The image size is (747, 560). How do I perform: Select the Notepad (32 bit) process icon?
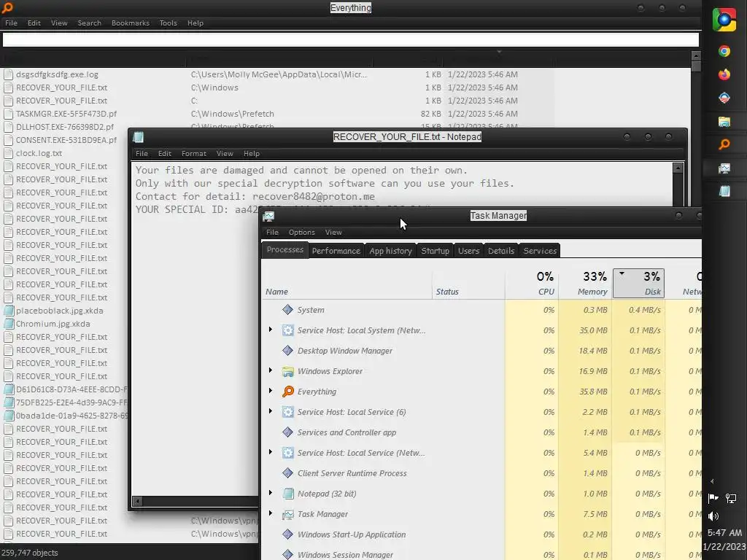point(287,494)
